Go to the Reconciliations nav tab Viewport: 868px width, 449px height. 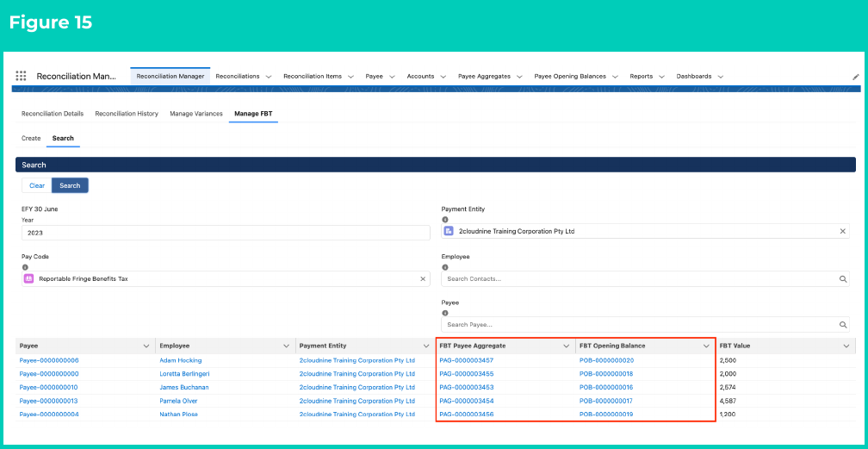238,76
